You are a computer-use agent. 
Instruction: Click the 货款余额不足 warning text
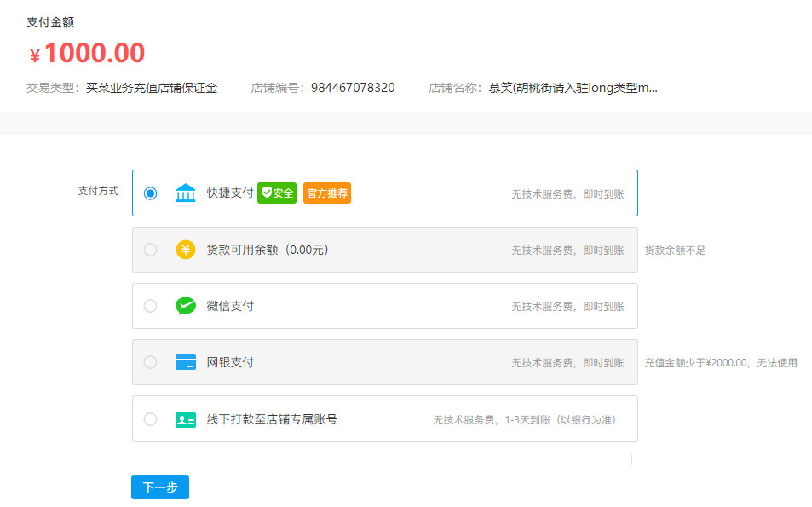point(675,251)
